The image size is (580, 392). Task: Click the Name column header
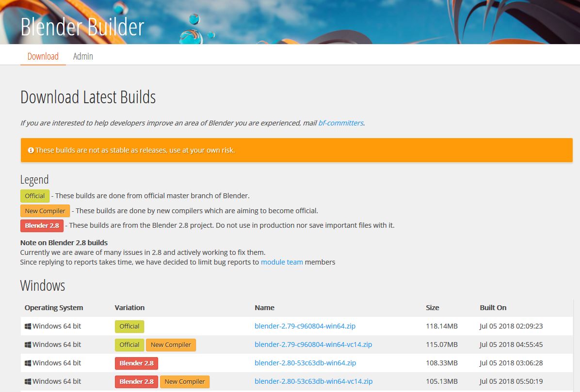click(264, 307)
